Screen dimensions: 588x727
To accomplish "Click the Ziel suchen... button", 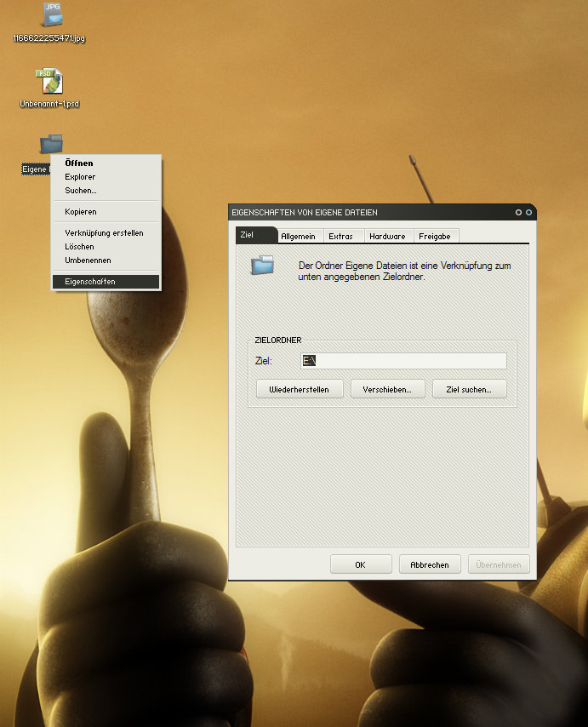I will pos(469,390).
